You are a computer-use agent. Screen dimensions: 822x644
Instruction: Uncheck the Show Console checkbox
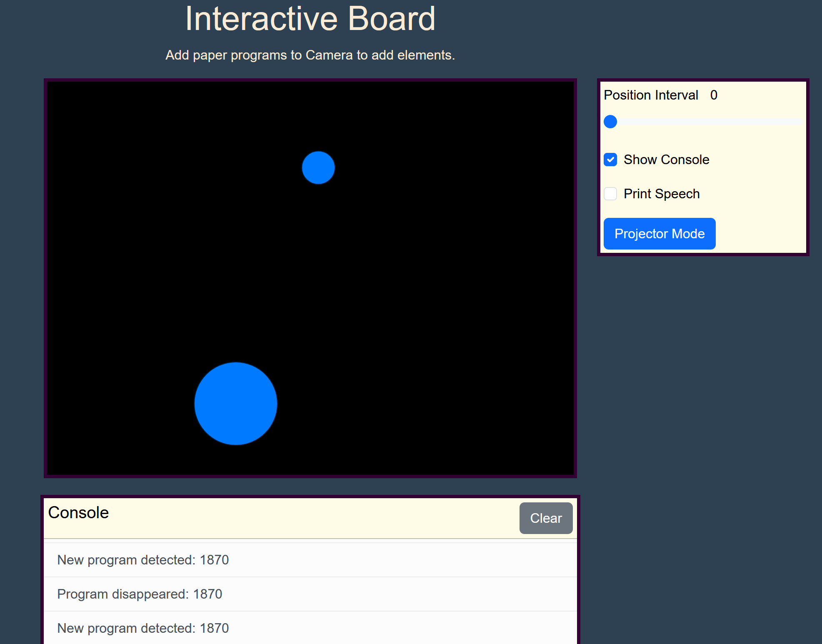[x=610, y=160]
